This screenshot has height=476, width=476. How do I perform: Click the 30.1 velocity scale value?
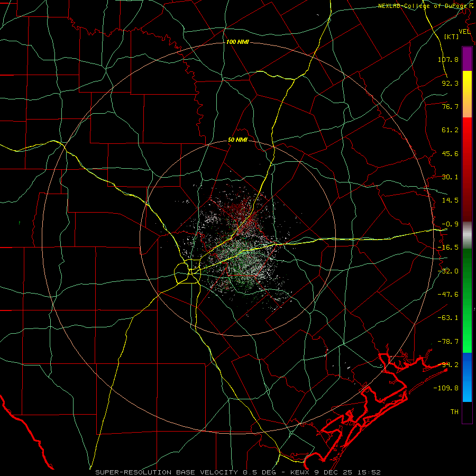[x=450, y=177]
